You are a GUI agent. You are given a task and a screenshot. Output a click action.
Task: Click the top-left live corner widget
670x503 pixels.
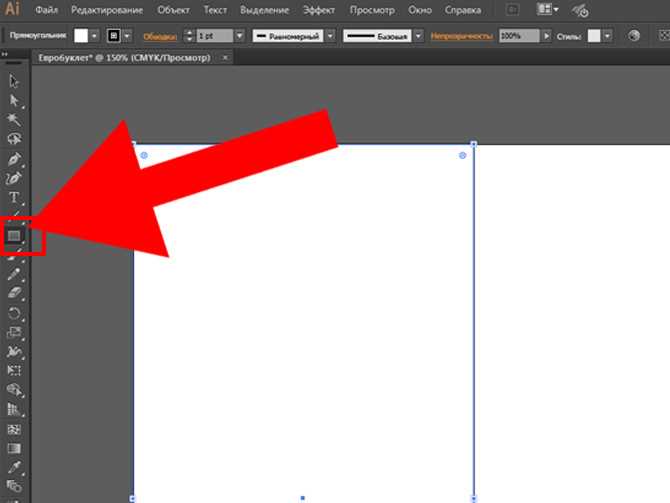click(144, 155)
